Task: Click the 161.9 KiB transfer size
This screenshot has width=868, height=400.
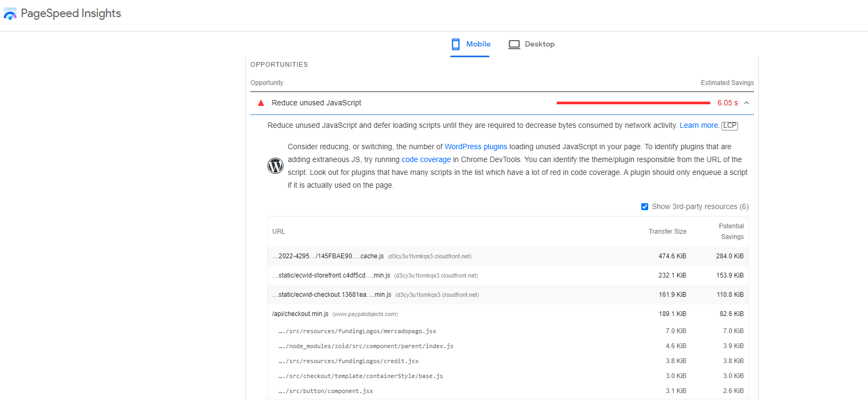Action: pyautogui.click(x=672, y=295)
